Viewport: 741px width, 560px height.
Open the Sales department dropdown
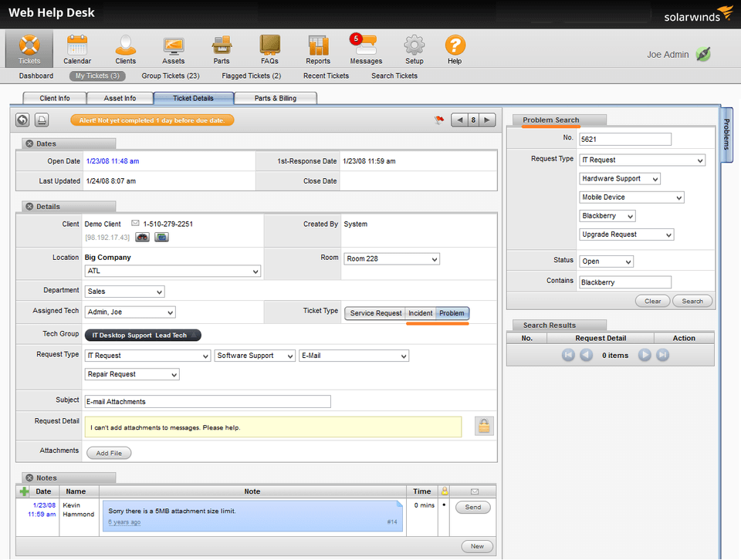coord(125,292)
